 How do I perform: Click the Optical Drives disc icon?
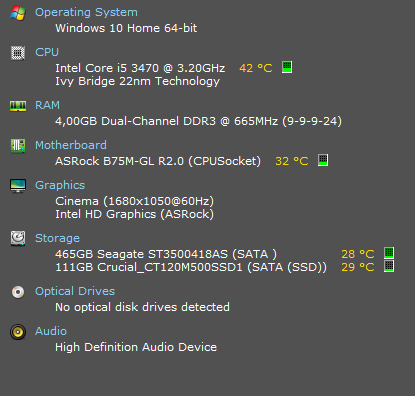pos(18,292)
